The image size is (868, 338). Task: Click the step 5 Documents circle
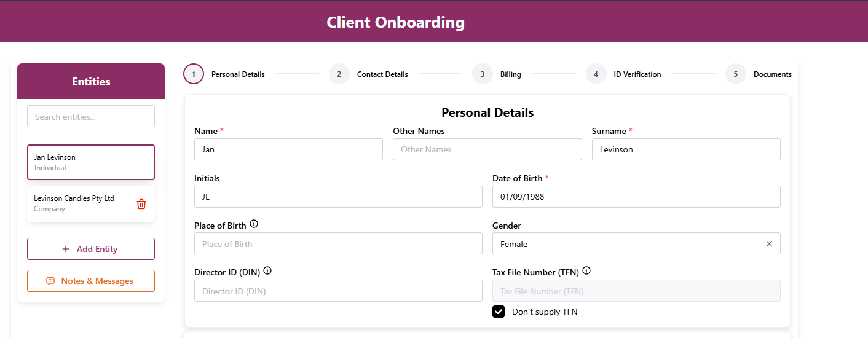[736, 74]
